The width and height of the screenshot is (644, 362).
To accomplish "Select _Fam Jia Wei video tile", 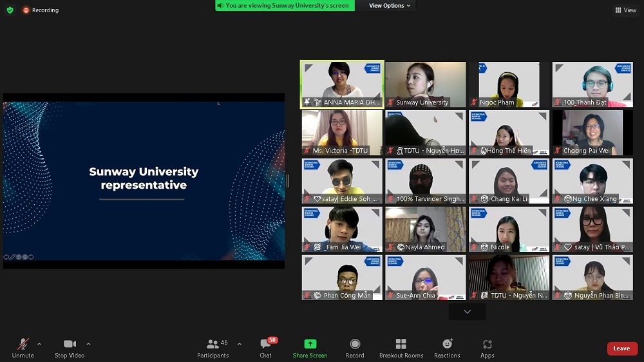I will coord(342,229).
